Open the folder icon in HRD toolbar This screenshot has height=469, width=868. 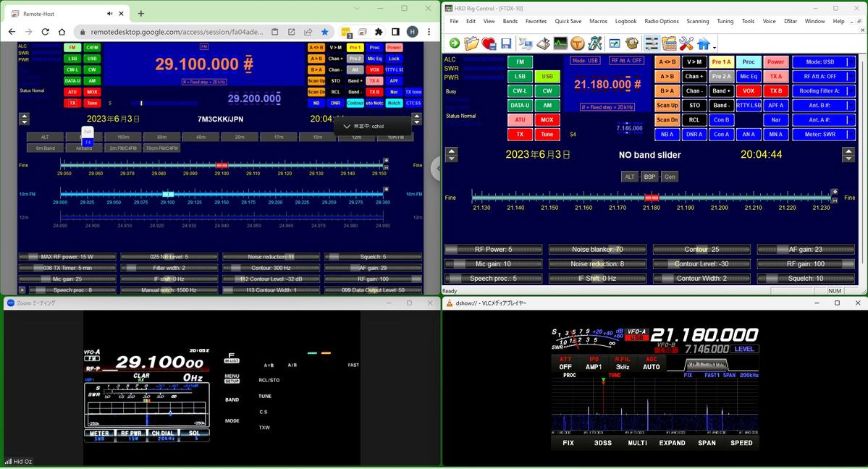pyautogui.click(x=471, y=43)
